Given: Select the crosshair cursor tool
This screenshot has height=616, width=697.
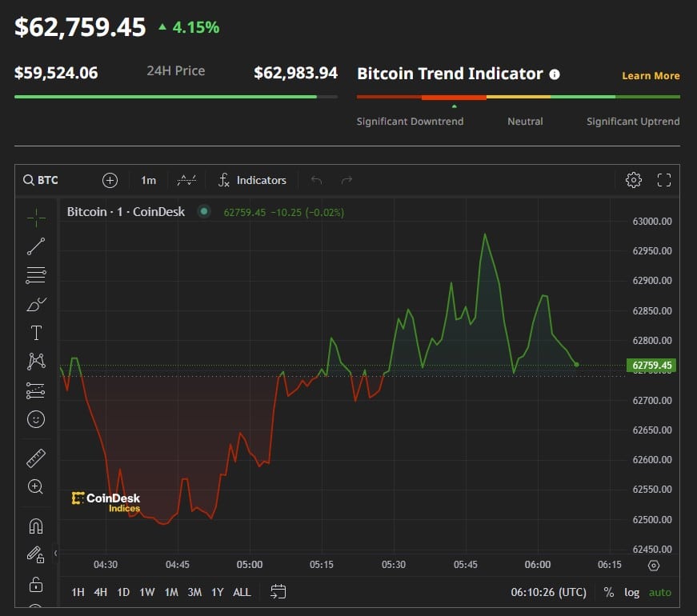Looking at the screenshot, I should tap(36, 218).
